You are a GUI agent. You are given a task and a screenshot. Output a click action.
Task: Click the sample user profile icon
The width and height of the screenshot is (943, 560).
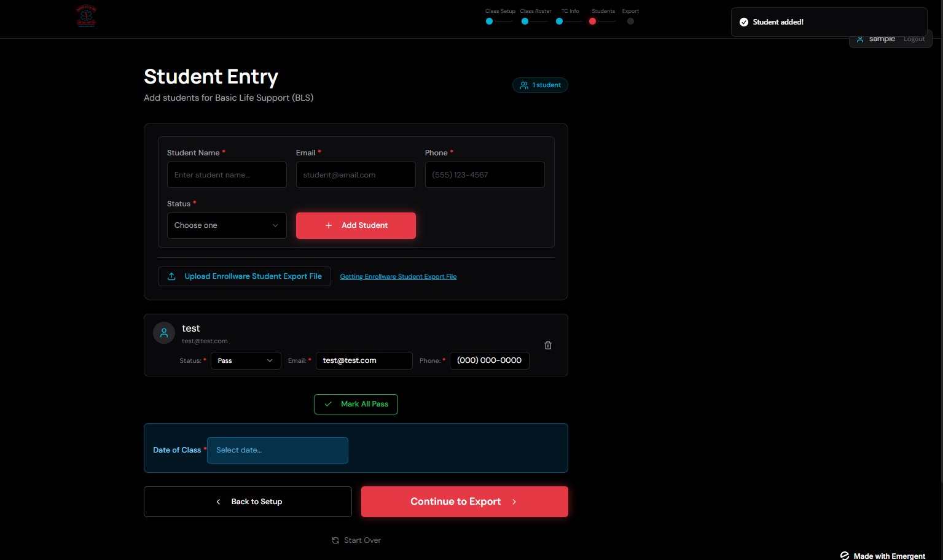(860, 39)
